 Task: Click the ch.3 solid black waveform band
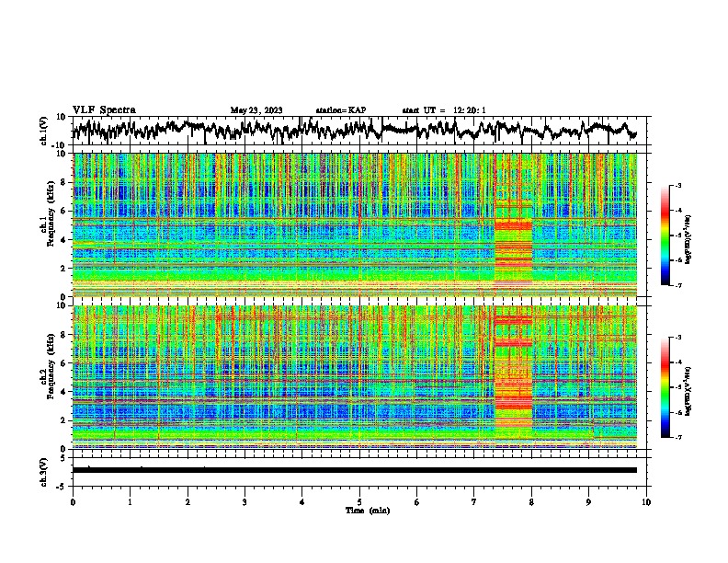tap(354, 470)
